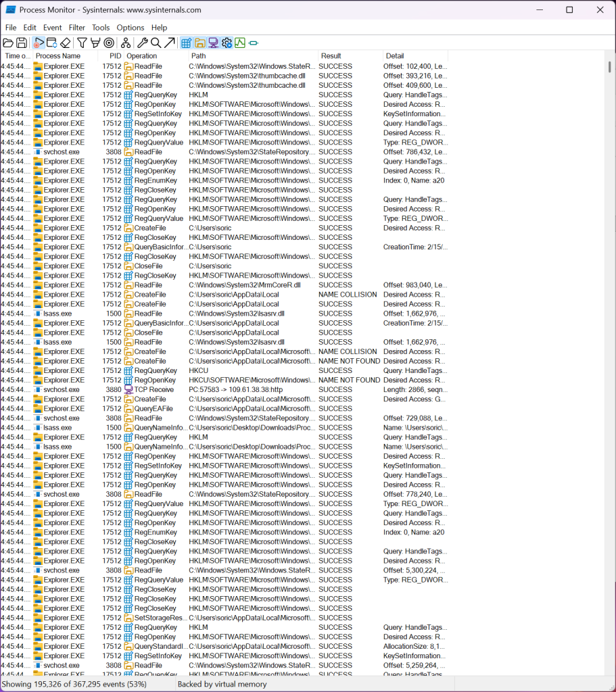This screenshot has width=616, height=692.
Task: Open the Event menu
Action: pyautogui.click(x=52, y=27)
